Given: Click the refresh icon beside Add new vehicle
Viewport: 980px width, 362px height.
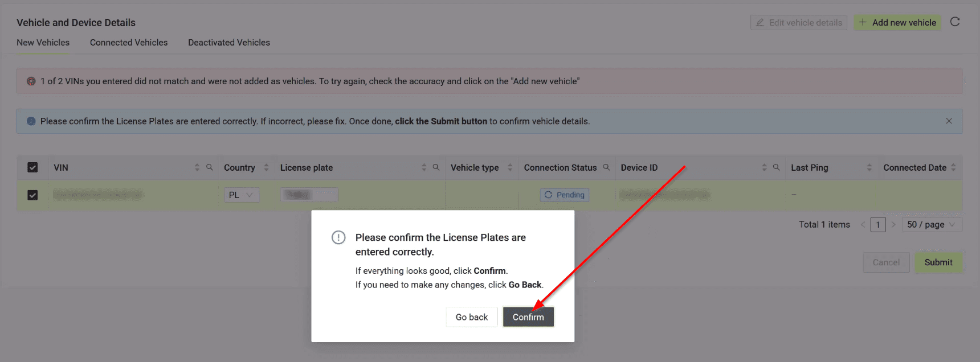Looking at the screenshot, I should [x=955, y=22].
